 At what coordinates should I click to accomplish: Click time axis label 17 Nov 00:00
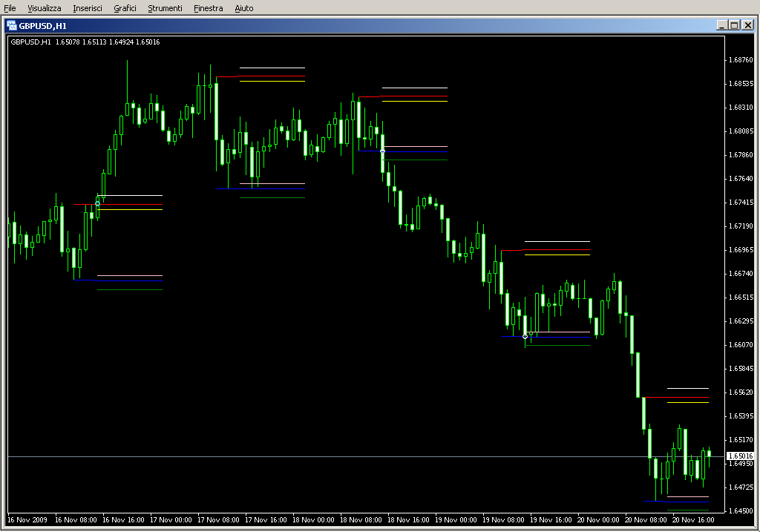click(171, 520)
